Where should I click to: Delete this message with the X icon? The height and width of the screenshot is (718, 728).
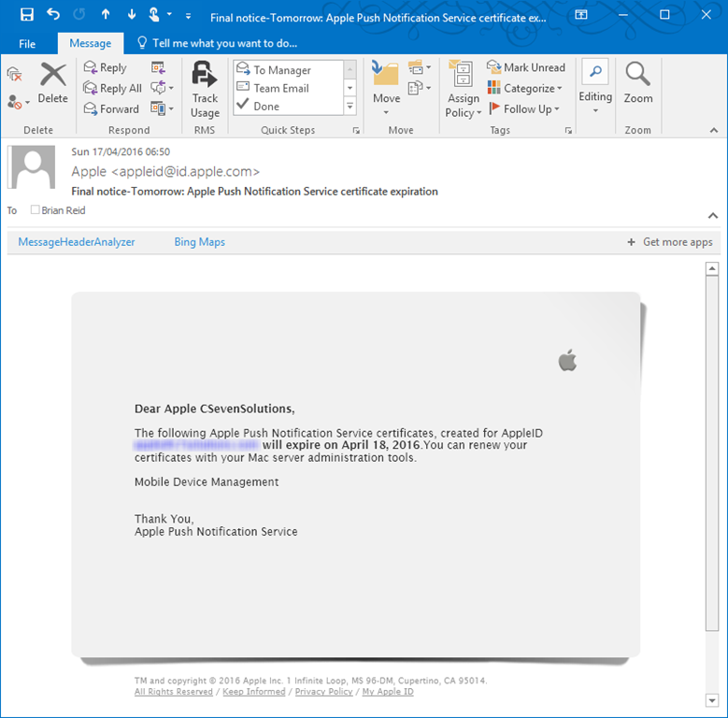tap(53, 82)
